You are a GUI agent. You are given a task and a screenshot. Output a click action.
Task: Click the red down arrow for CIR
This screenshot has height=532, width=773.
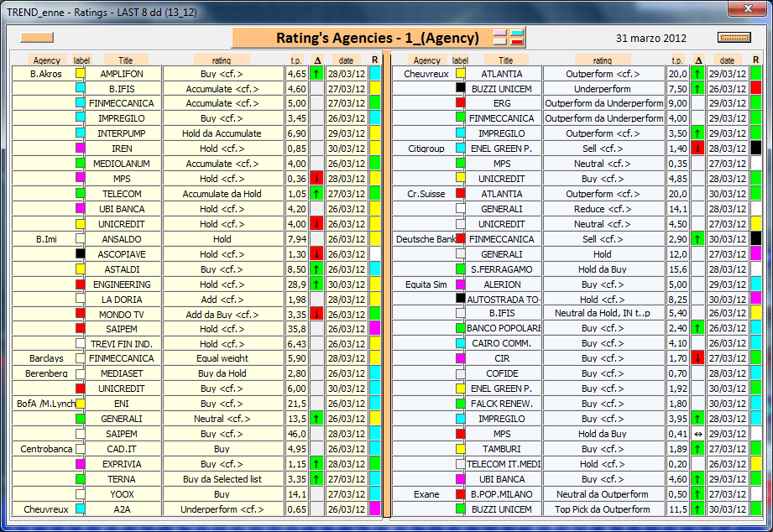(x=697, y=358)
